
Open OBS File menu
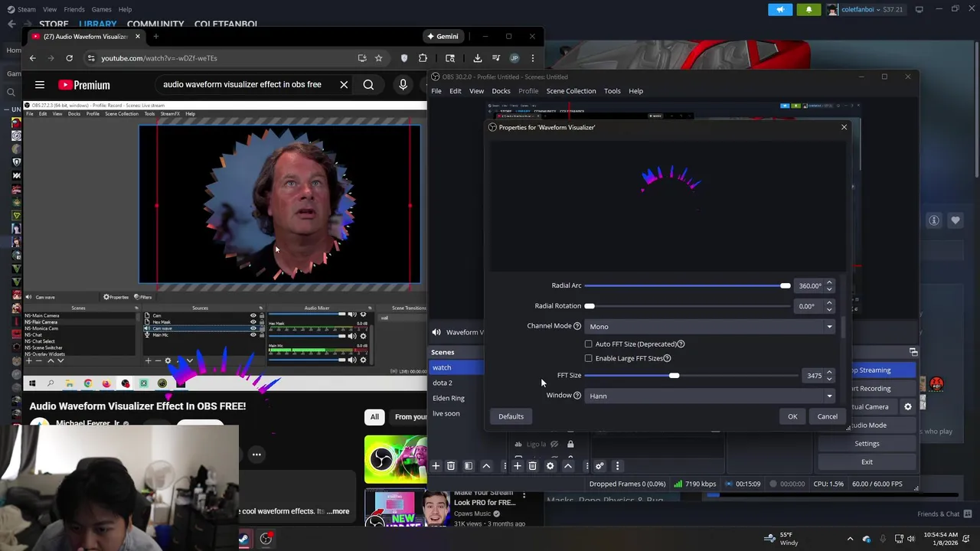pos(436,91)
